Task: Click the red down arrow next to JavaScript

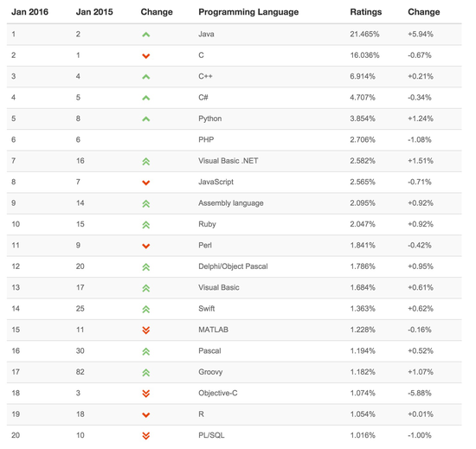Action: 146,183
